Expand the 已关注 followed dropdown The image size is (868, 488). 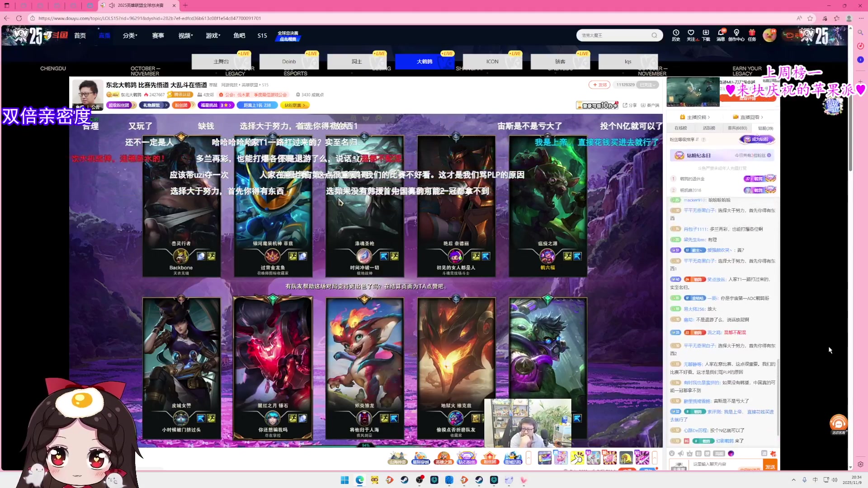click(648, 85)
